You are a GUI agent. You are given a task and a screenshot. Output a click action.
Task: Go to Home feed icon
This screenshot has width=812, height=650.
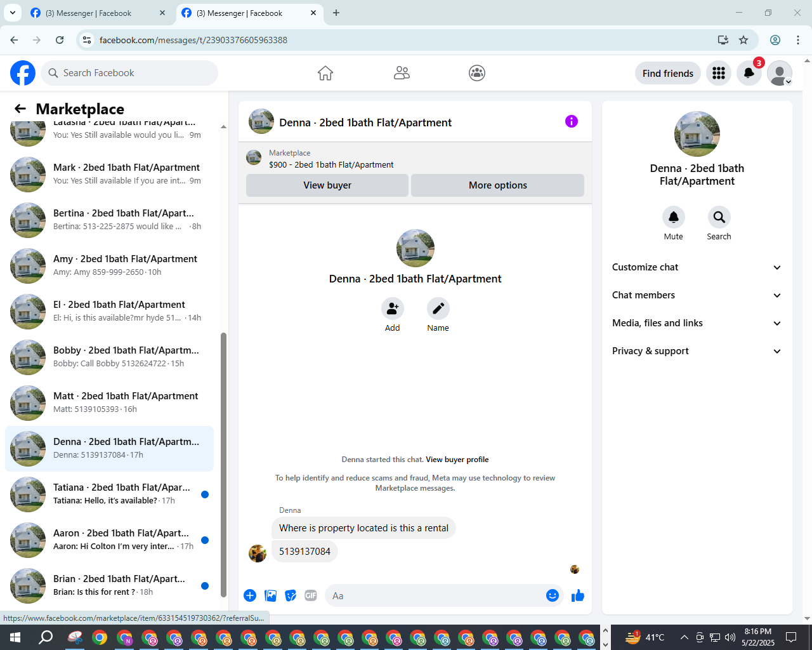(x=325, y=73)
